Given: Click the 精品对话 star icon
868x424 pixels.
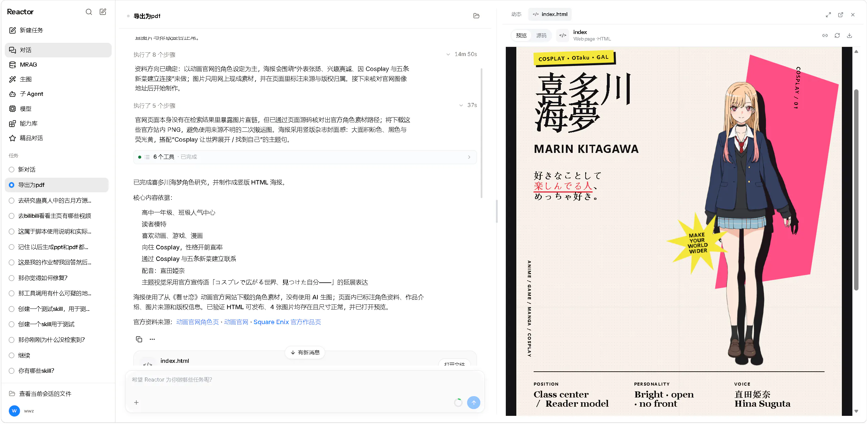Looking at the screenshot, I should [x=13, y=138].
